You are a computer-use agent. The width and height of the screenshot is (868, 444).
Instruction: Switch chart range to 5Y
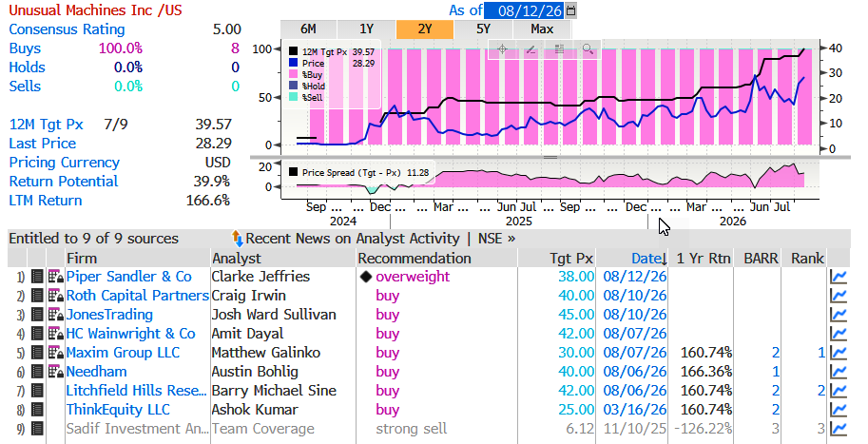(x=483, y=29)
